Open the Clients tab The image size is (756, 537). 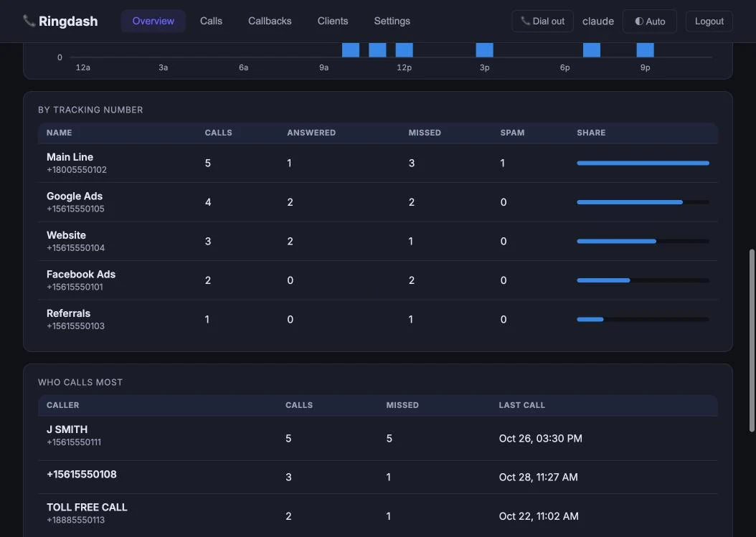point(333,21)
